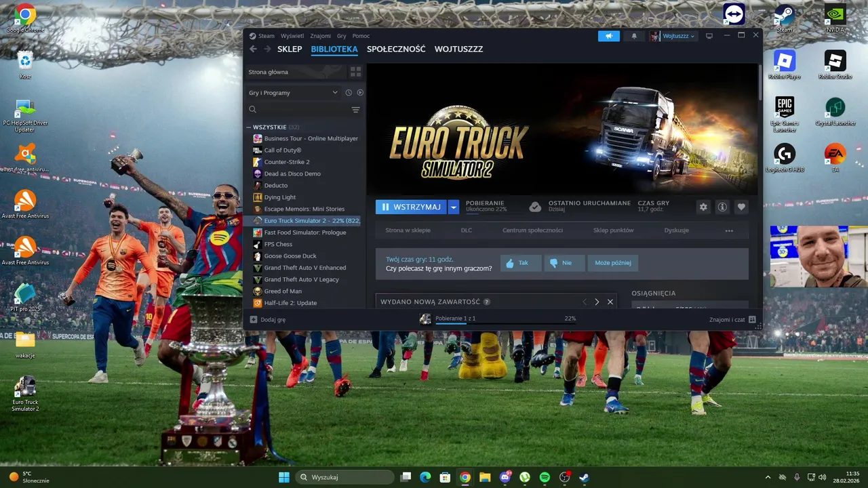The width and height of the screenshot is (868, 488).
Task: Open Steam notifications bell
Action: 634,36
